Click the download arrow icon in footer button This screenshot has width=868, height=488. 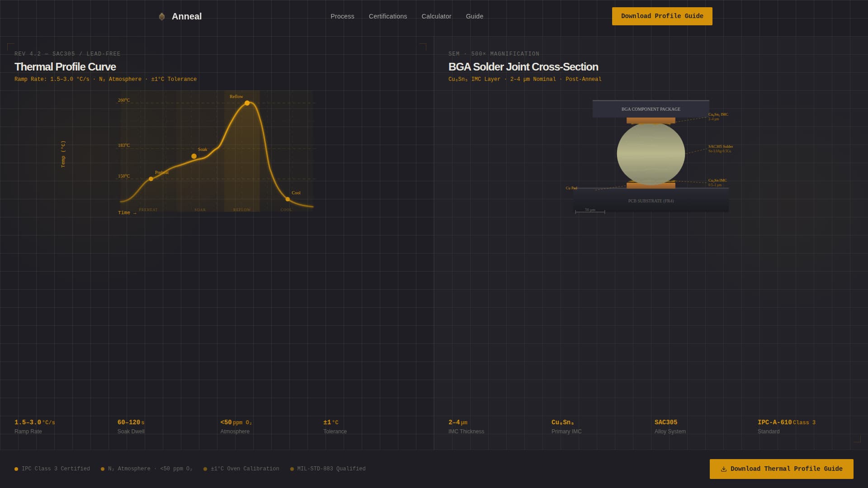[x=724, y=469]
